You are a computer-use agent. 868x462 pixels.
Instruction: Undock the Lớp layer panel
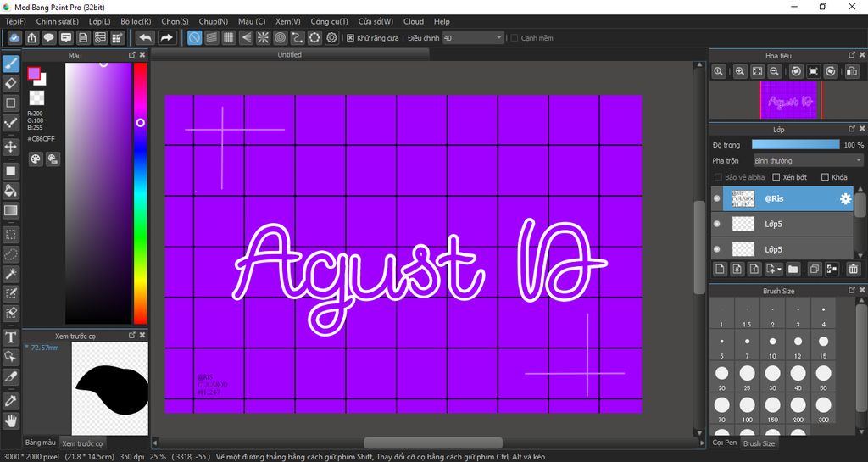point(852,128)
